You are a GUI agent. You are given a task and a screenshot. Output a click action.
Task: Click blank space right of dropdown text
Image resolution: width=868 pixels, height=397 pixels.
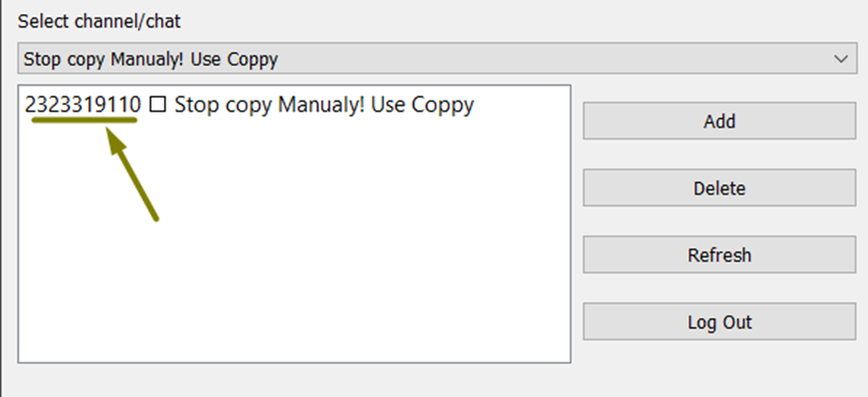[x=558, y=60]
